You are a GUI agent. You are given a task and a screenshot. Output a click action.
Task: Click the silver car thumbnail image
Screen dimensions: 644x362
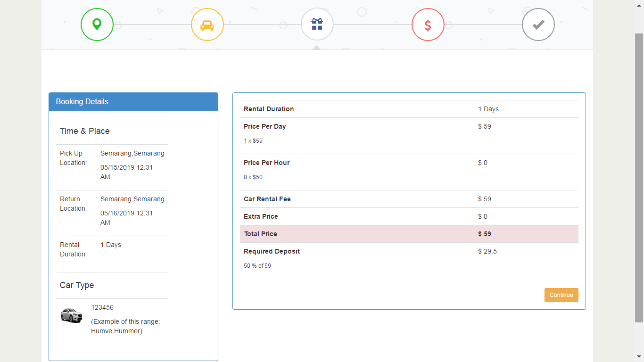(x=72, y=315)
